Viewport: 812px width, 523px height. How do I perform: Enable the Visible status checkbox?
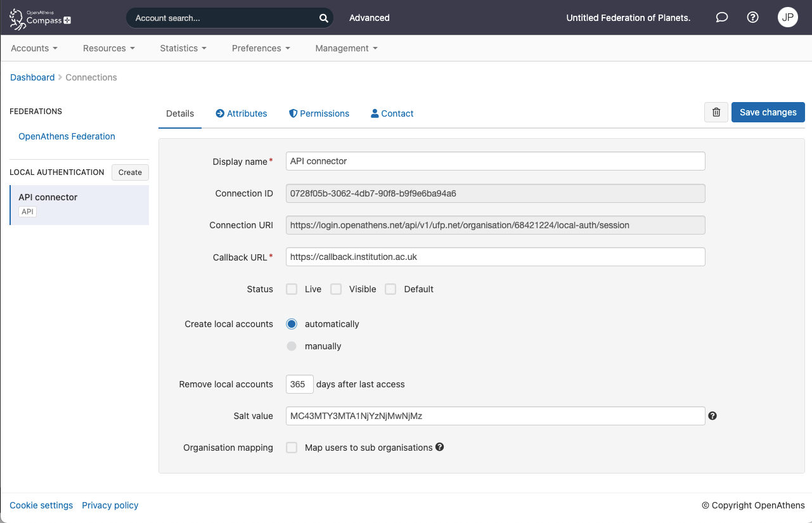tap(336, 288)
